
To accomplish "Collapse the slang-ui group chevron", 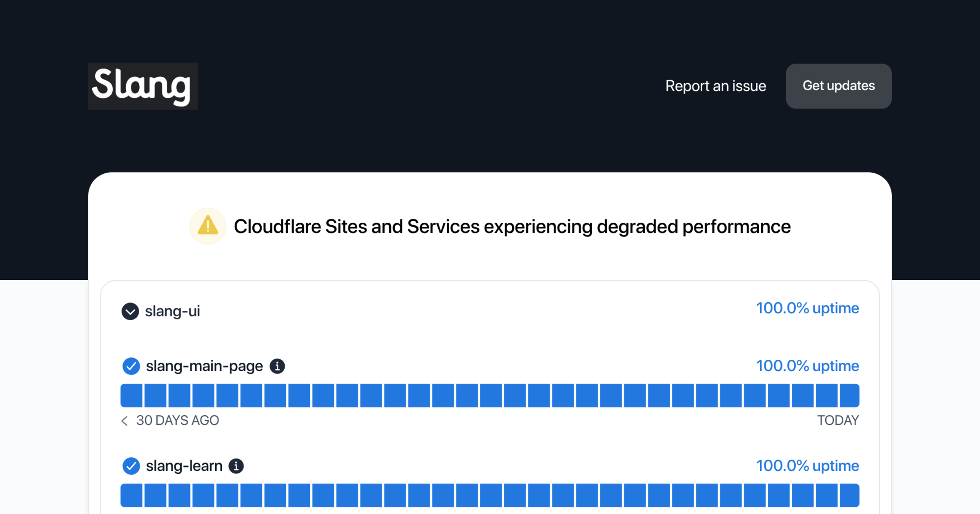I will pyautogui.click(x=130, y=311).
